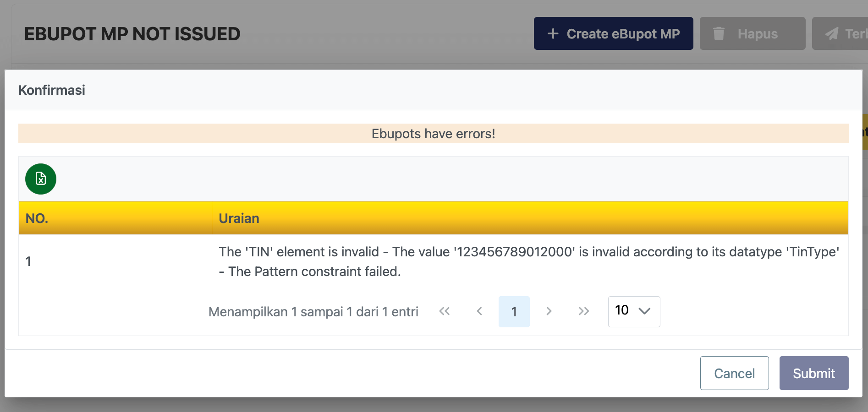Click the plus icon on Create eBupot MP
Viewport: 868px width, 412px height.
coord(553,33)
